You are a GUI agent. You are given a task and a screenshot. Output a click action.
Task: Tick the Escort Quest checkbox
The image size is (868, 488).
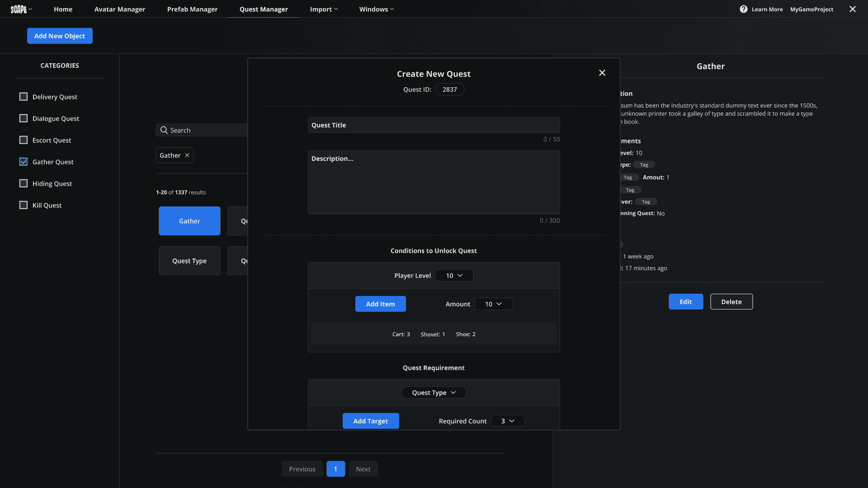pos(24,140)
